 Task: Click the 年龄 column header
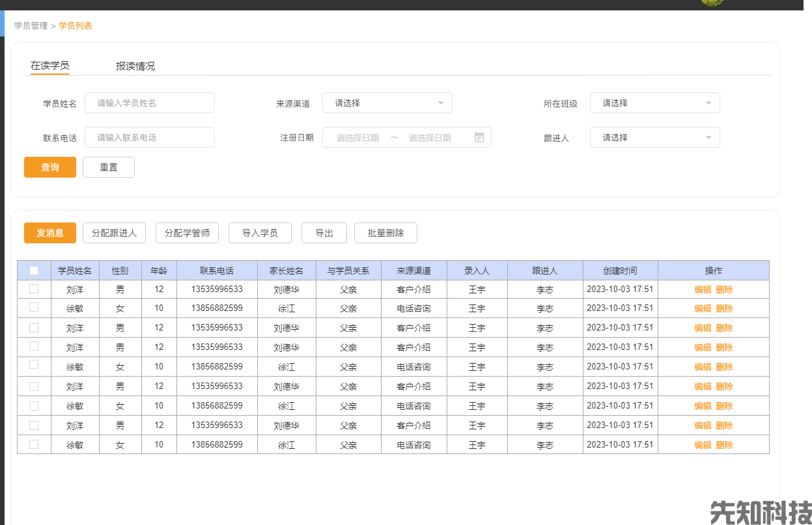pyautogui.click(x=159, y=271)
